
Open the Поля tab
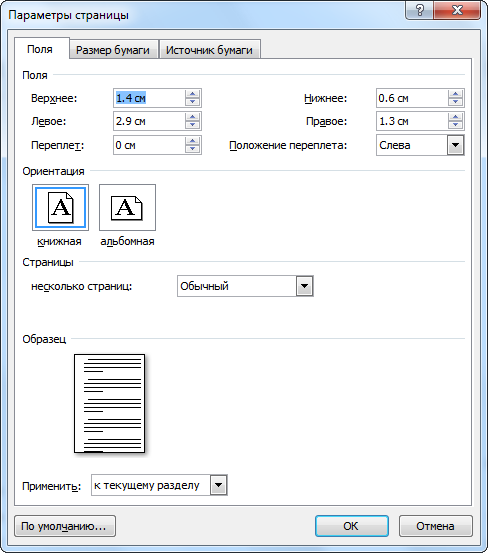click(x=40, y=49)
